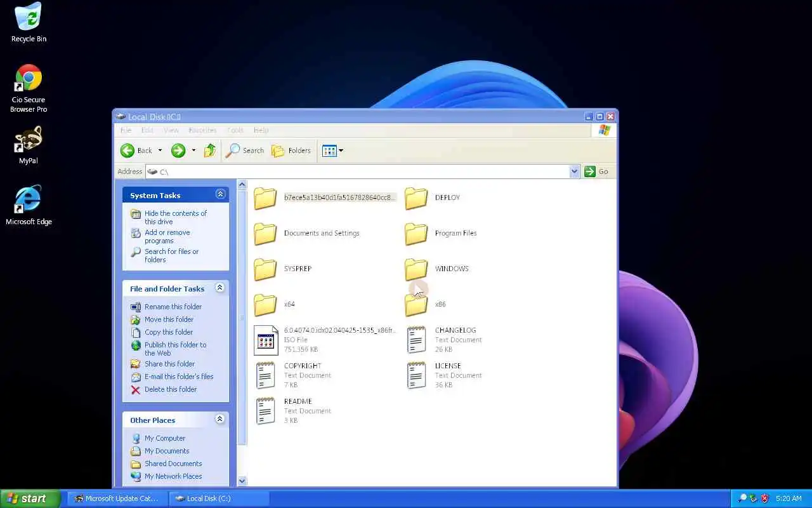The height and width of the screenshot is (508, 812).
Task: Launch Cio Secure Browser Pro shortcut
Action: pyautogui.click(x=29, y=88)
